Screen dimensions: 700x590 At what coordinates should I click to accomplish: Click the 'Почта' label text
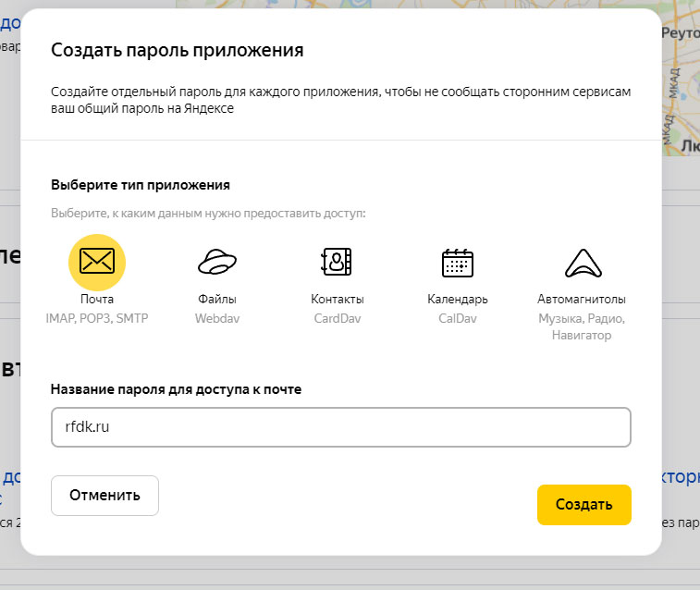click(x=97, y=299)
